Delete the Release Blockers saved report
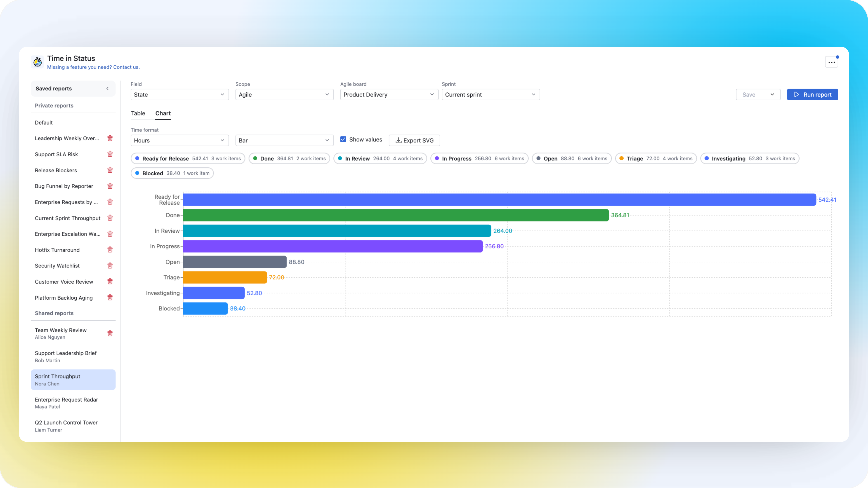This screenshot has height=488, width=868. click(x=110, y=170)
